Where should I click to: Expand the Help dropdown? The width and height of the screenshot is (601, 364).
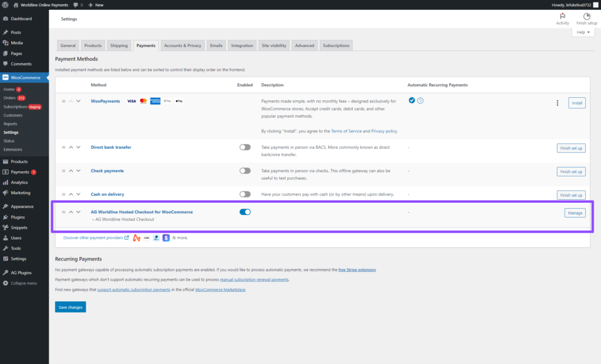[582, 32]
